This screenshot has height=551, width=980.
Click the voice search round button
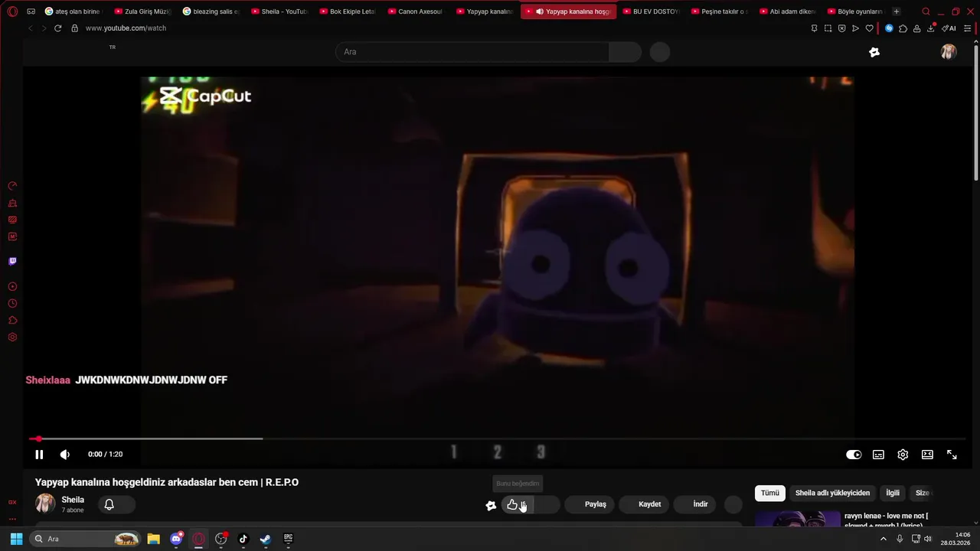(x=660, y=52)
